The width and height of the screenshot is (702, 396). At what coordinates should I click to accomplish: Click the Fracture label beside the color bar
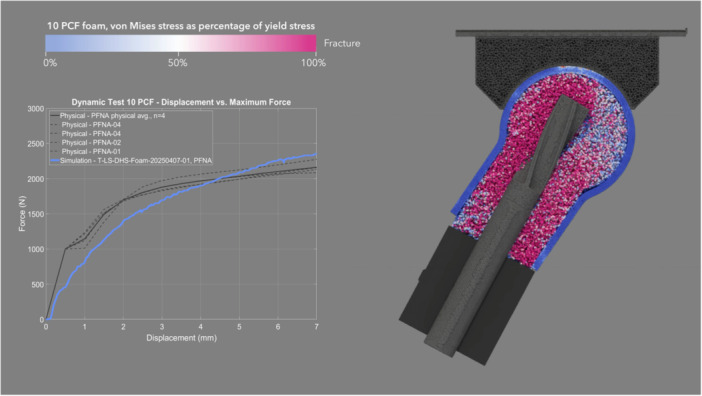click(342, 43)
